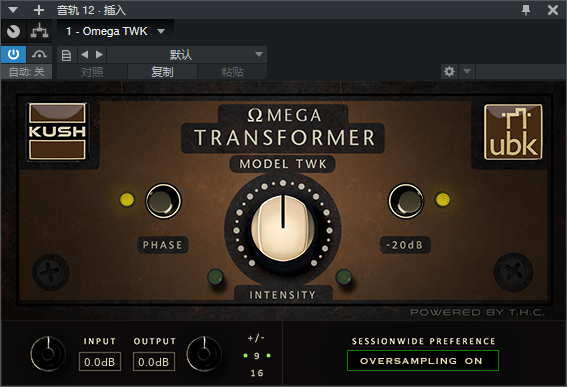This screenshot has height=387, width=567.
Task: Click the INTENSITY label
Action: point(283,295)
